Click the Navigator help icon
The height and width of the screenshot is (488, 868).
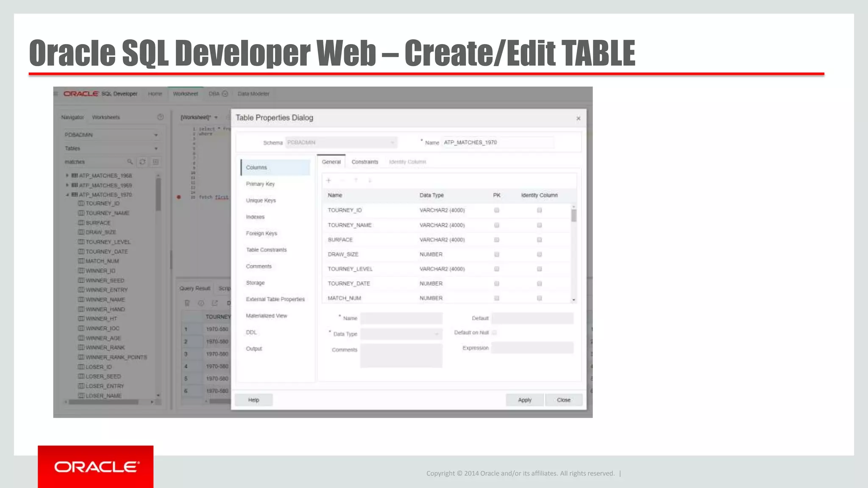[160, 117]
